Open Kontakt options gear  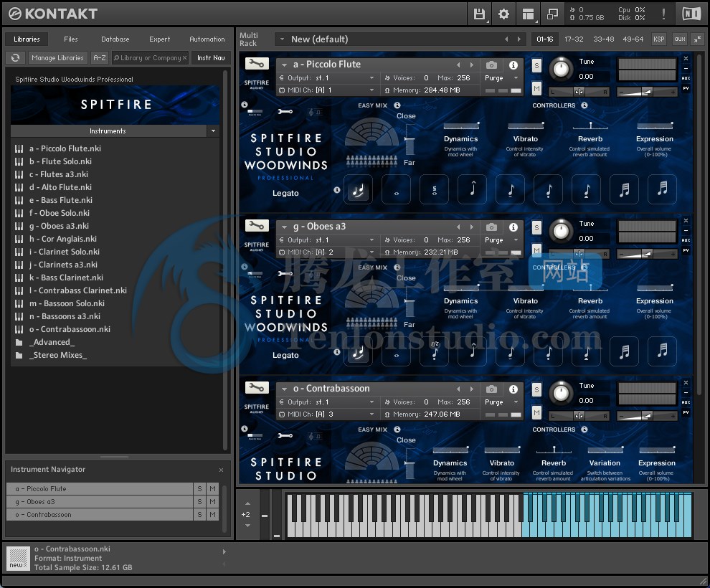[503, 14]
